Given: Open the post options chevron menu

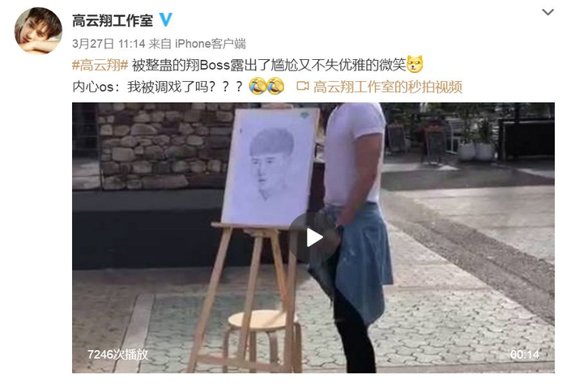Looking at the screenshot, I should point(548,12).
